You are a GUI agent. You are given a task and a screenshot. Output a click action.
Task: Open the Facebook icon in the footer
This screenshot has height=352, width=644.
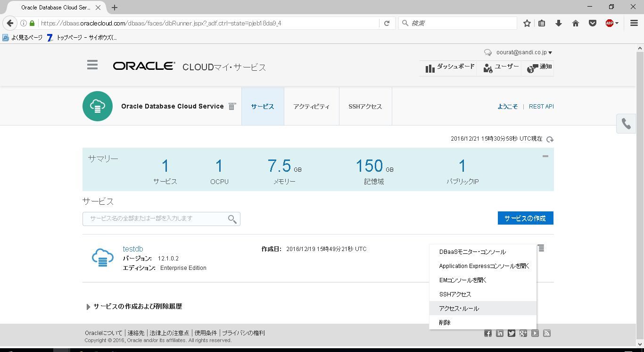pyautogui.click(x=488, y=334)
